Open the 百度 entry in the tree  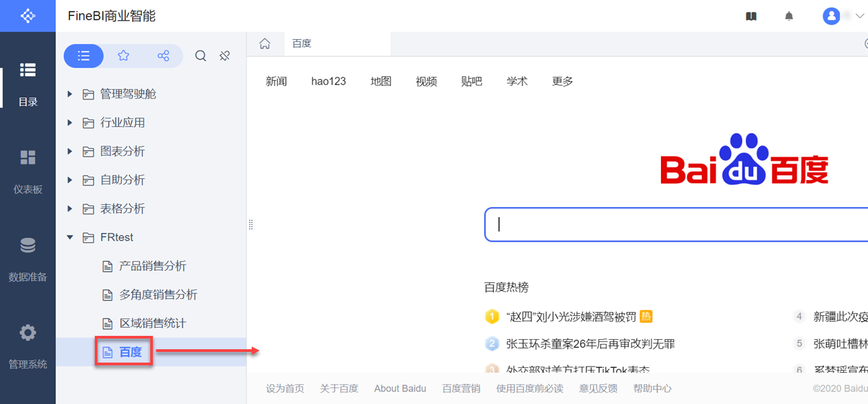point(131,352)
